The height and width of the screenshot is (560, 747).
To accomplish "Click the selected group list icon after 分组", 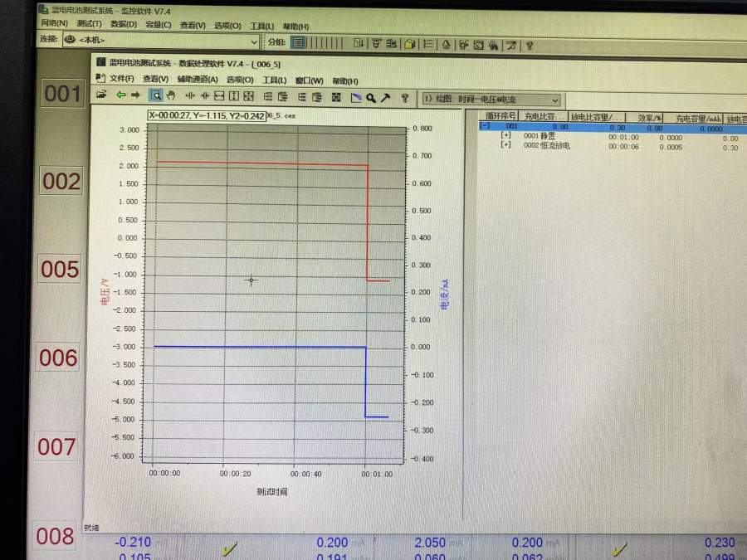I will pyautogui.click(x=298, y=42).
